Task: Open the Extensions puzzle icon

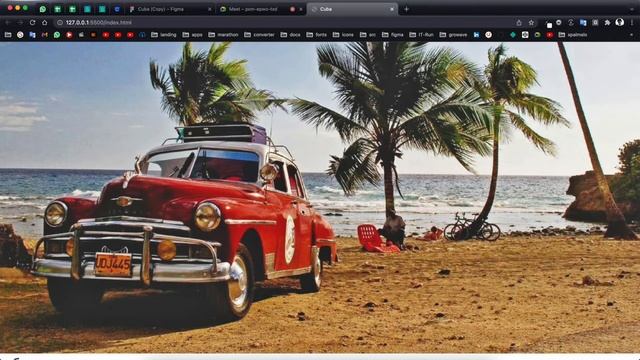Action: tap(607, 22)
